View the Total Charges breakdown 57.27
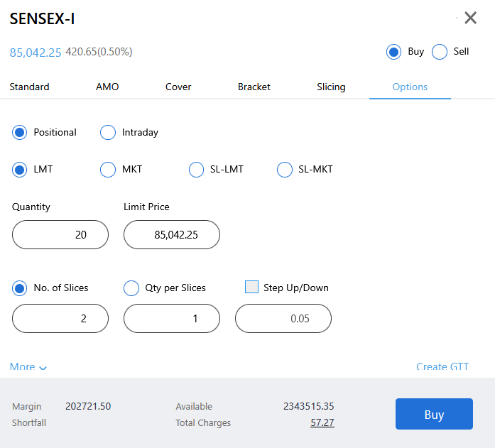495x448 pixels. click(322, 422)
